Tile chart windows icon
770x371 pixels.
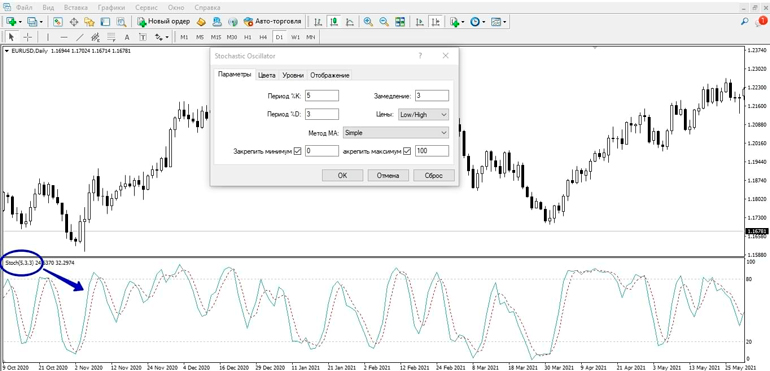click(400, 22)
